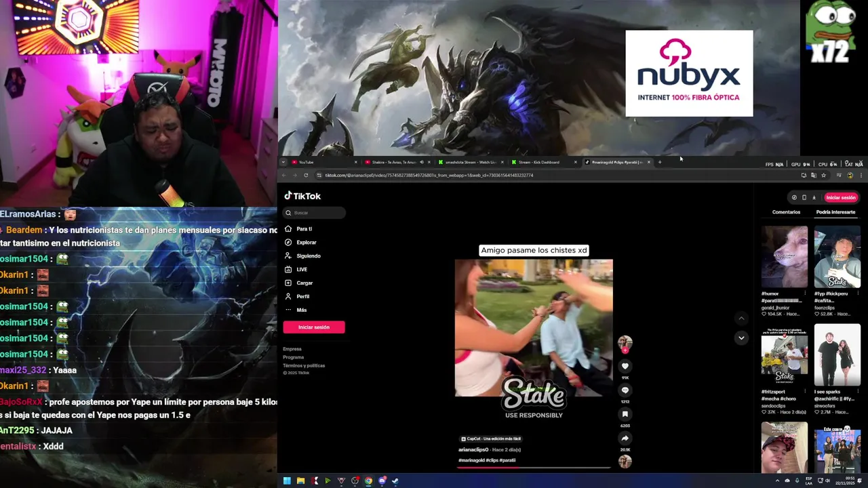This screenshot has width=868, height=488.
Task: Open options for the I see sparks video
Action: [x=858, y=392]
